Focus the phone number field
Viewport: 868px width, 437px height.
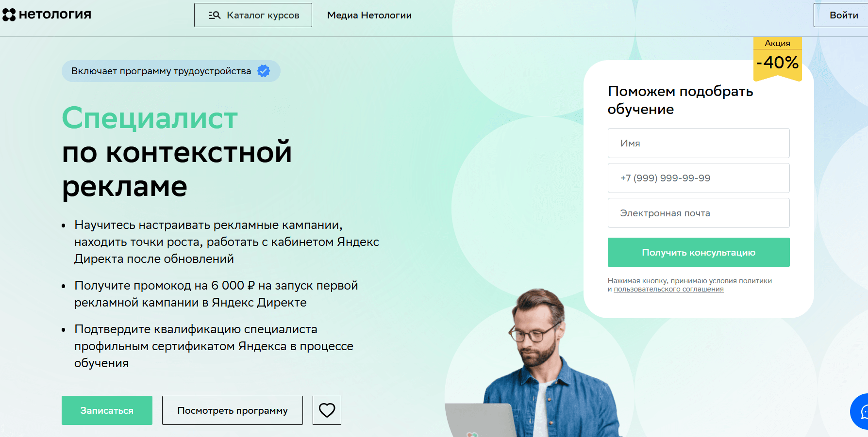(699, 178)
